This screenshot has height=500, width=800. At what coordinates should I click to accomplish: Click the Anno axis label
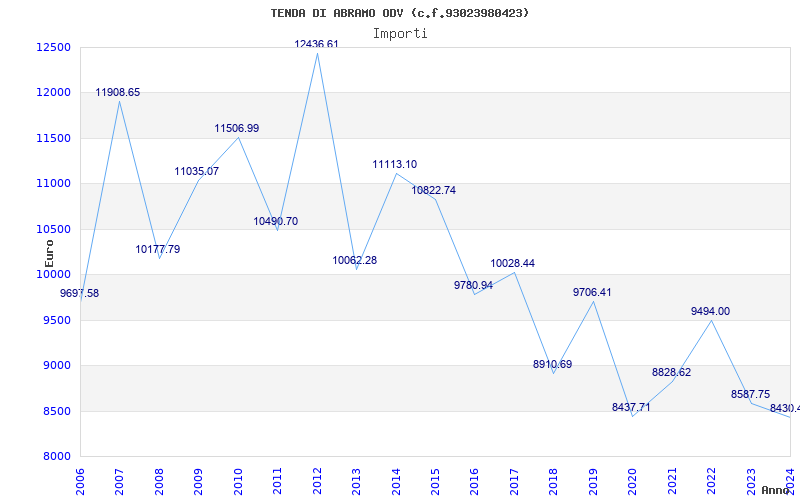pos(776,490)
